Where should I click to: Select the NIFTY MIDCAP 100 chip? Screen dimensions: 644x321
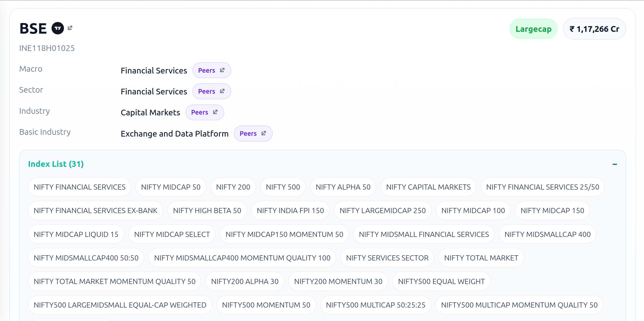pos(473,211)
